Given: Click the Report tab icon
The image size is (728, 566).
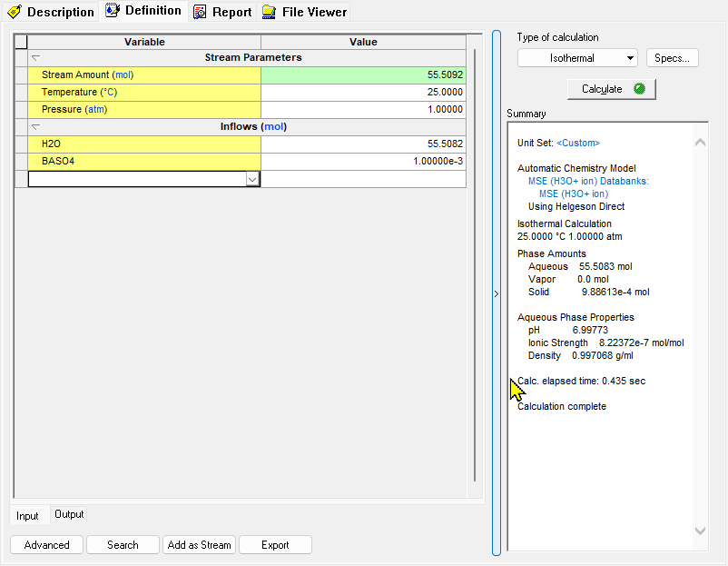Looking at the screenshot, I should click(200, 12).
